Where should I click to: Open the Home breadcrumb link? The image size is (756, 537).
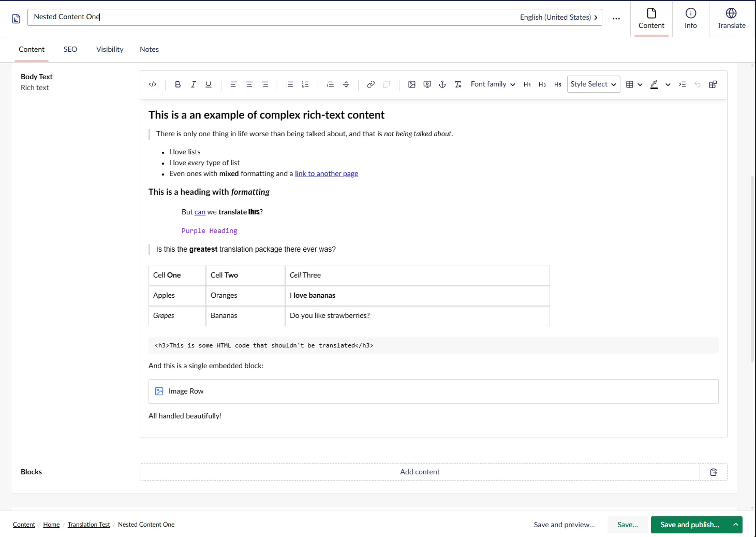point(51,525)
